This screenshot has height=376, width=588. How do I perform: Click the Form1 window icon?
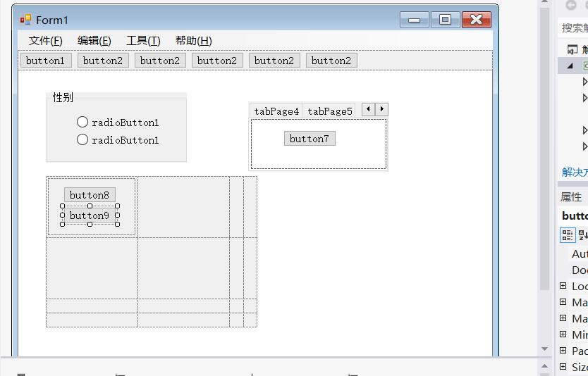coord(25,20)
